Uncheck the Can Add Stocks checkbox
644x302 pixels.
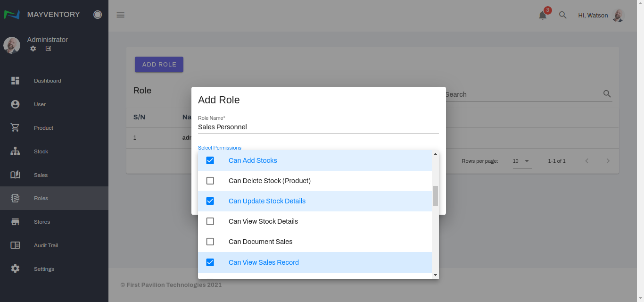click(210, 160)
